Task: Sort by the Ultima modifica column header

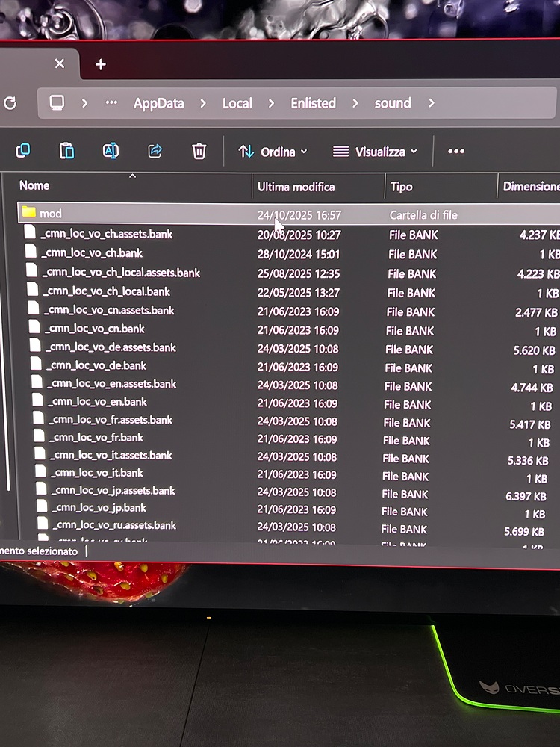Action: point(296,186)
